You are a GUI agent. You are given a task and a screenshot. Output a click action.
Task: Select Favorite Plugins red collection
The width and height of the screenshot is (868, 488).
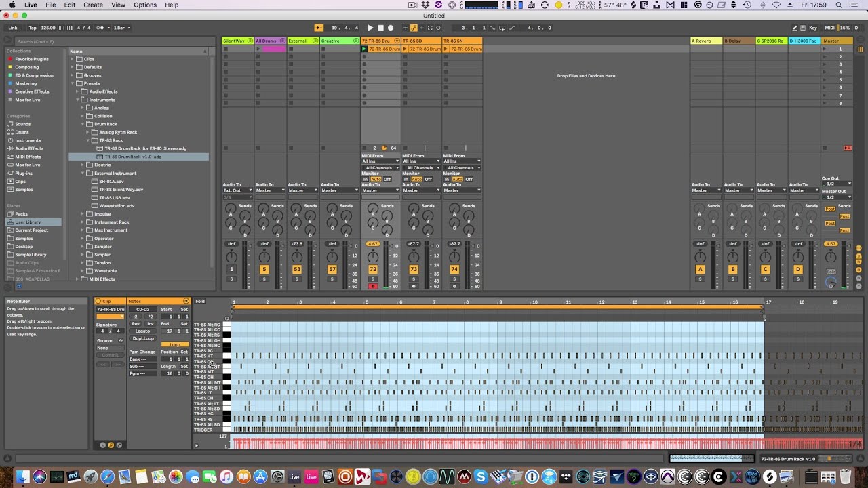coord(31,59)
